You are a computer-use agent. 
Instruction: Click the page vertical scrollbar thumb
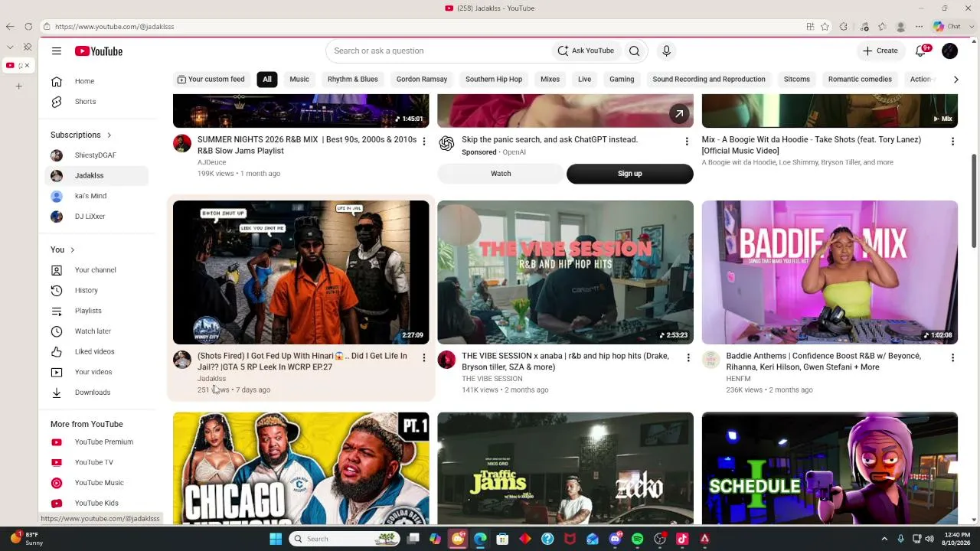(x=974, y=201)
